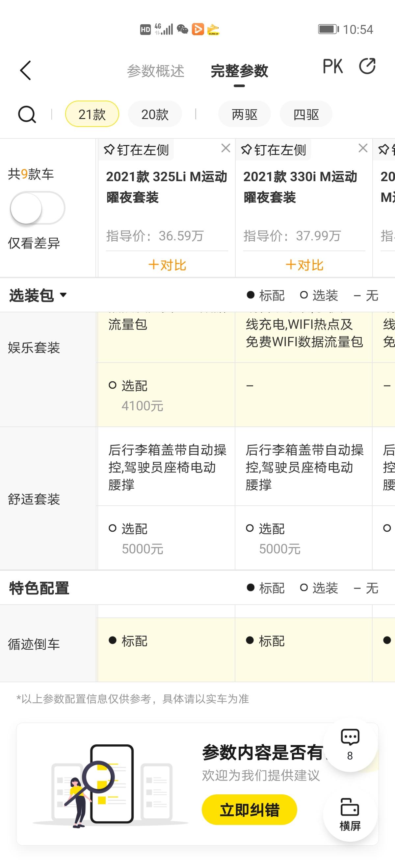Select 指导价: 37.99万 price text
This screenshot has height=868, width=395.
click(x=292, y=236)
